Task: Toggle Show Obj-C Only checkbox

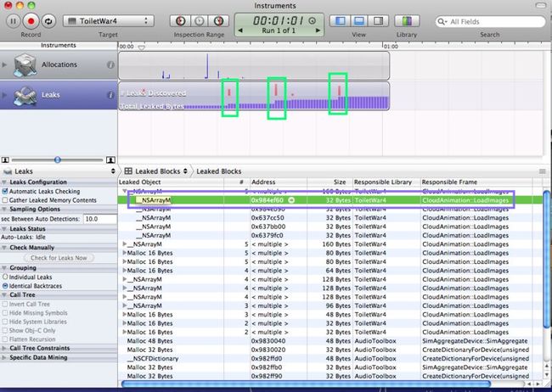Action: click(5, 330)
